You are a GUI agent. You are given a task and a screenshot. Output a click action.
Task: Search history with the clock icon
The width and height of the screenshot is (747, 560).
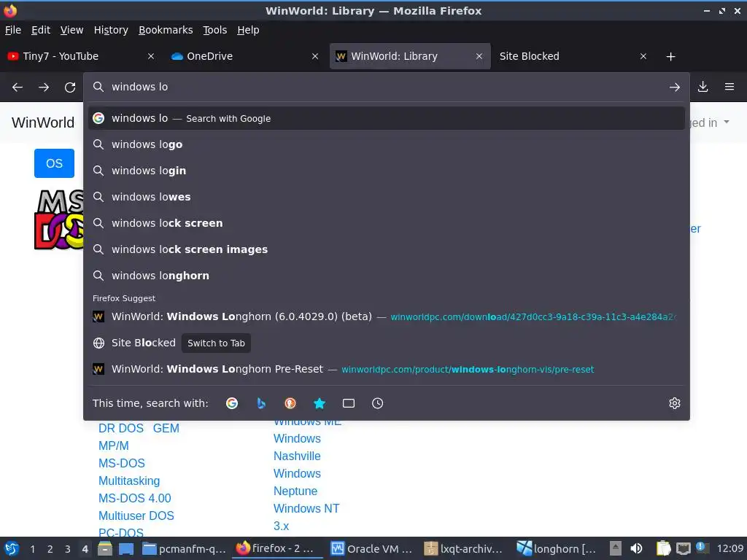377,403
